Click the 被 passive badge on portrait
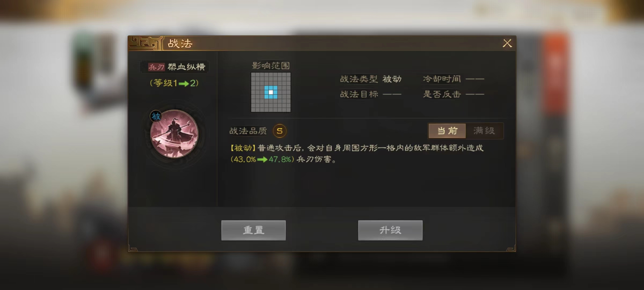This screenshot has width=644, height=290. (156, 116)
